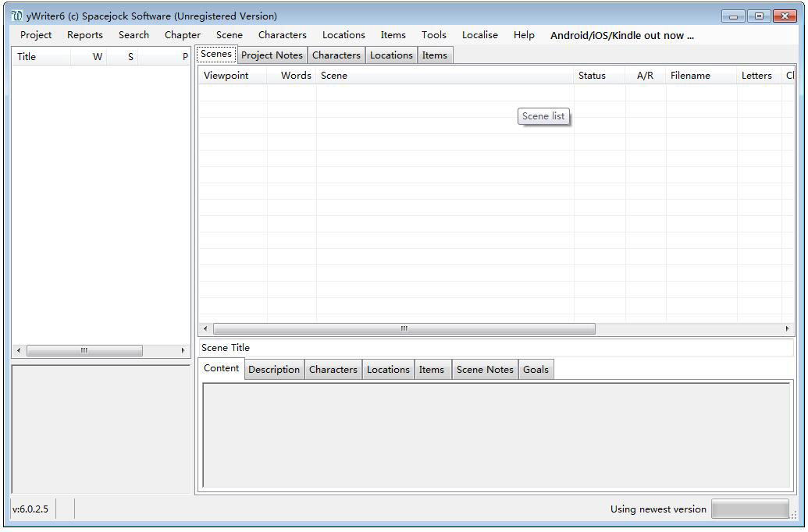The height and width of the screenshot is (532, 808).
Task: Click the Scene Title input field
Action: tap(497, 348)
